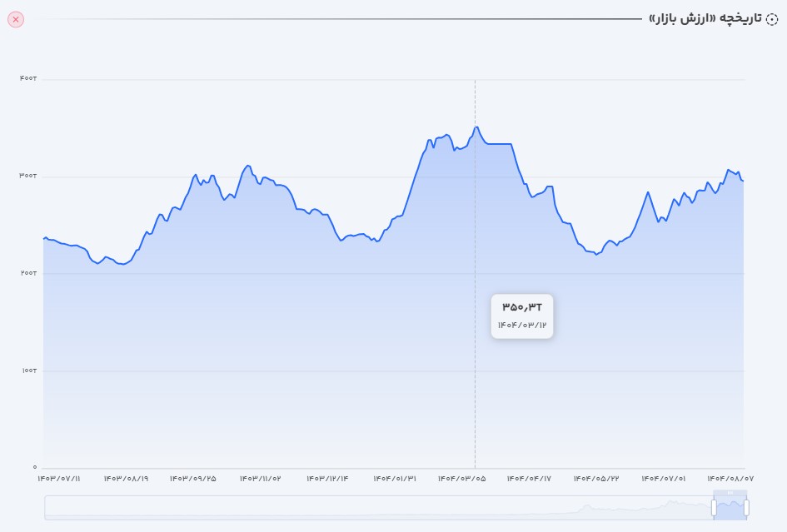The width and height of the screenshot is (787, 532).
Task: Click the 1404/04/17 date label on x-axis
Action: (529, 479)
